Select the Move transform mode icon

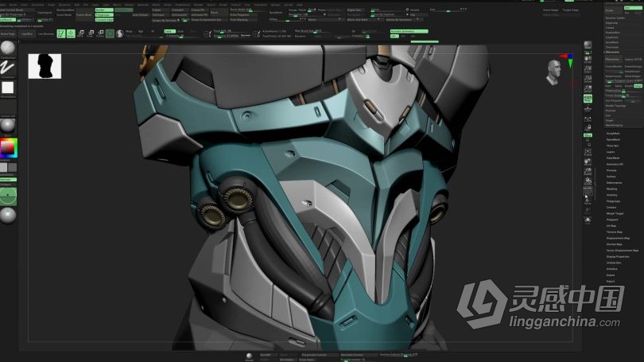coord(81,33)
